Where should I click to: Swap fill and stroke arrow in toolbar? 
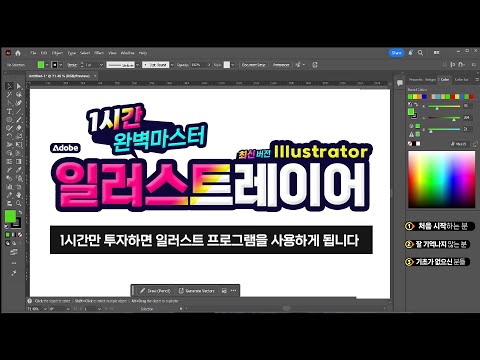[x=20, y=212]
